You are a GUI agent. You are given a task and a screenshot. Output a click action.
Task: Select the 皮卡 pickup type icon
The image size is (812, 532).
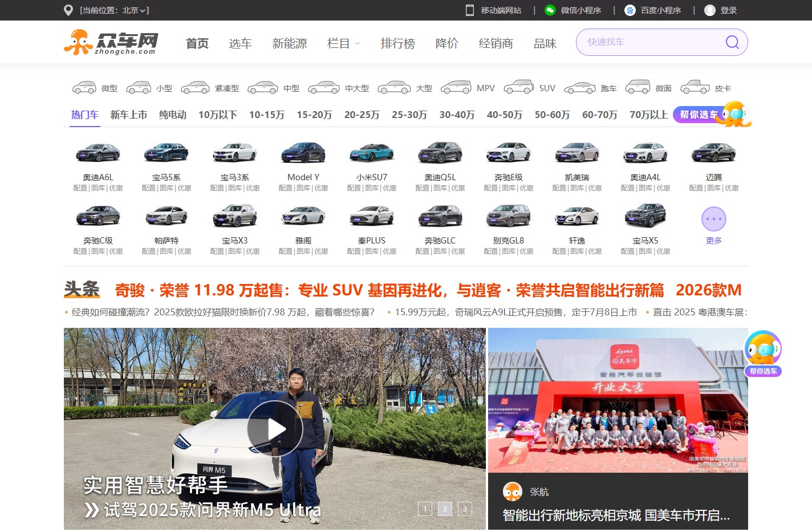click(x=695, y=88)
